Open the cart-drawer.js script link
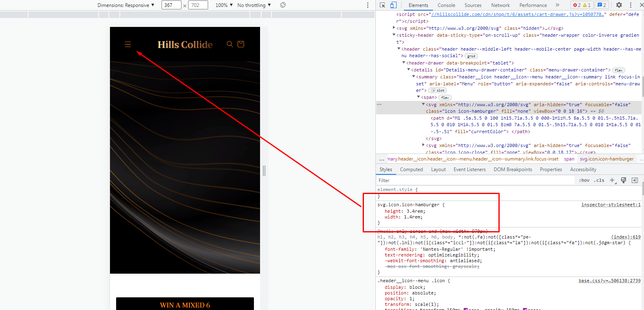 (x=518, y=14)
